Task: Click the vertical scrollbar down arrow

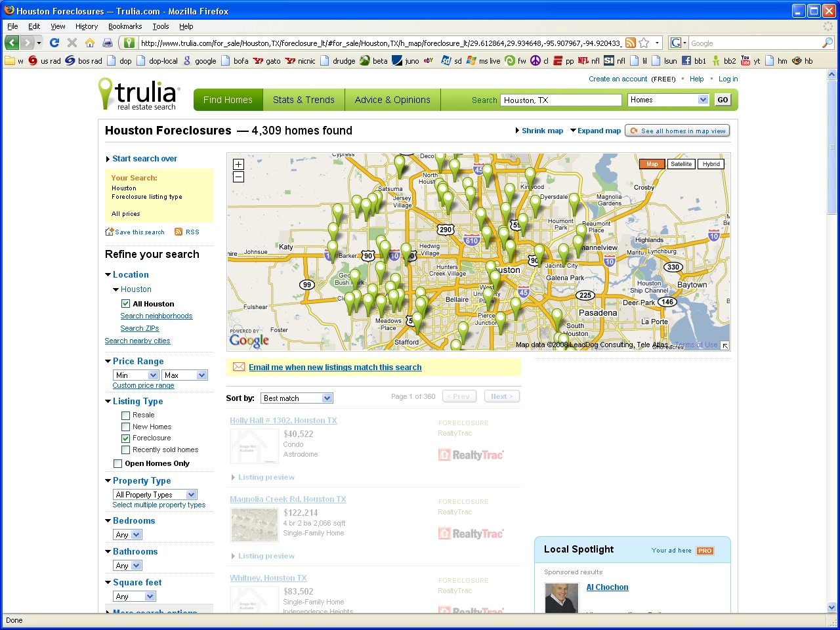Action: tap(832, 608)
